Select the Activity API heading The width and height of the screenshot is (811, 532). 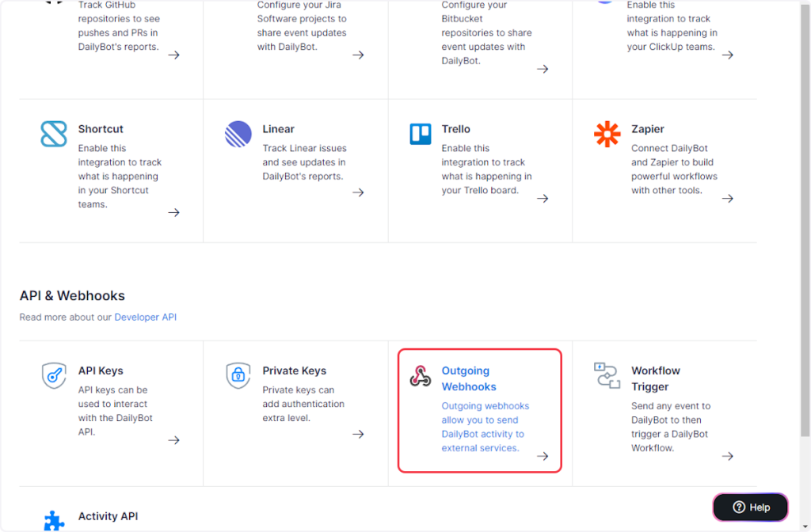point(108,516)
